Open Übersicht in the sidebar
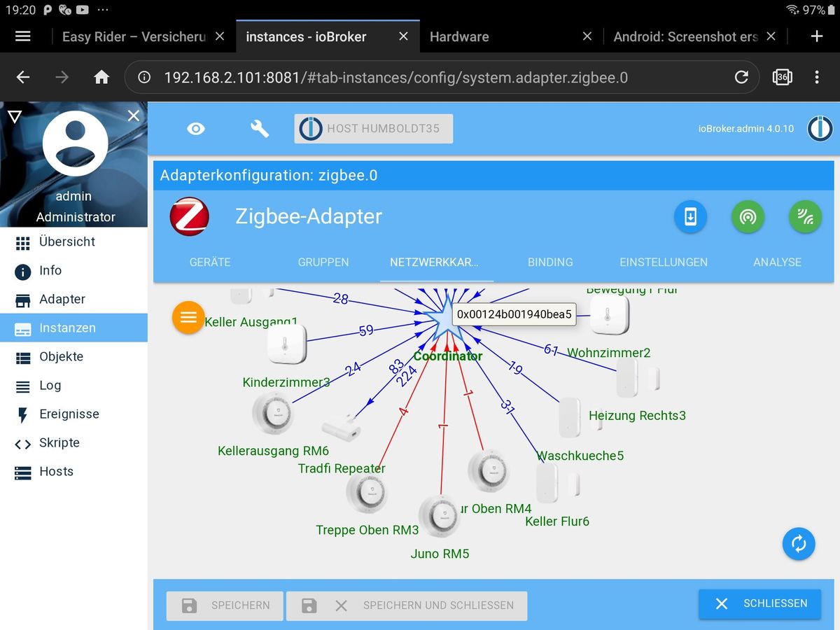Viewport: 840px width, 630px height. [x=73, y=242]
